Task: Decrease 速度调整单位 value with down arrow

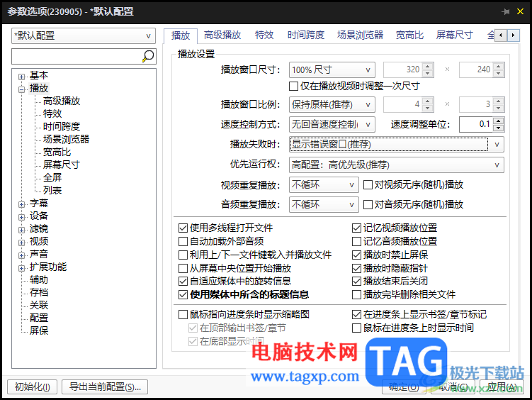Action: 498,128
